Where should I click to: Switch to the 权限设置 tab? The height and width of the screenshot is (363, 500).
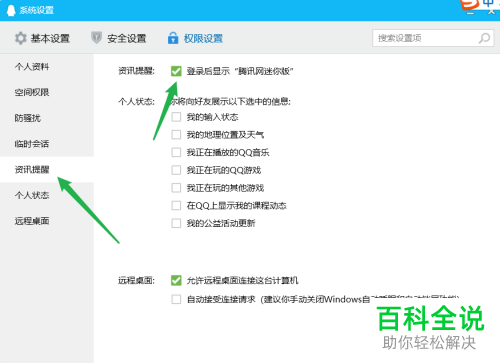click(x=195, y=38)
